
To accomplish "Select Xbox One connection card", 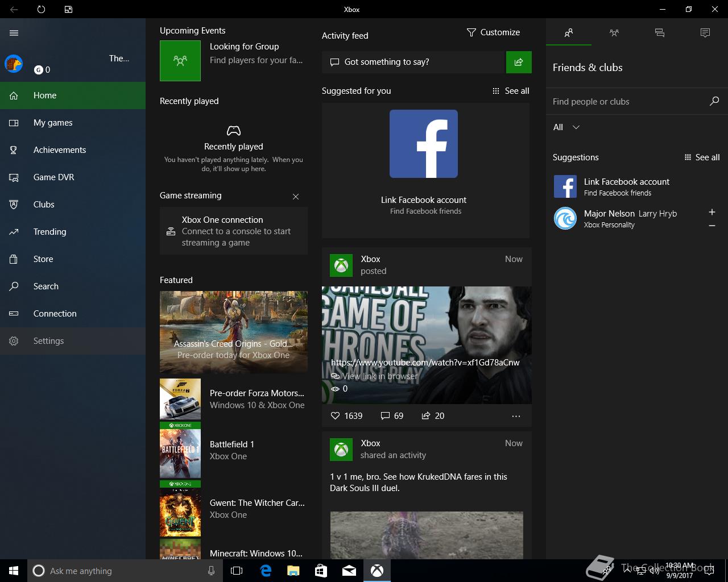I will pyautogui.click(x=234, y=231).
